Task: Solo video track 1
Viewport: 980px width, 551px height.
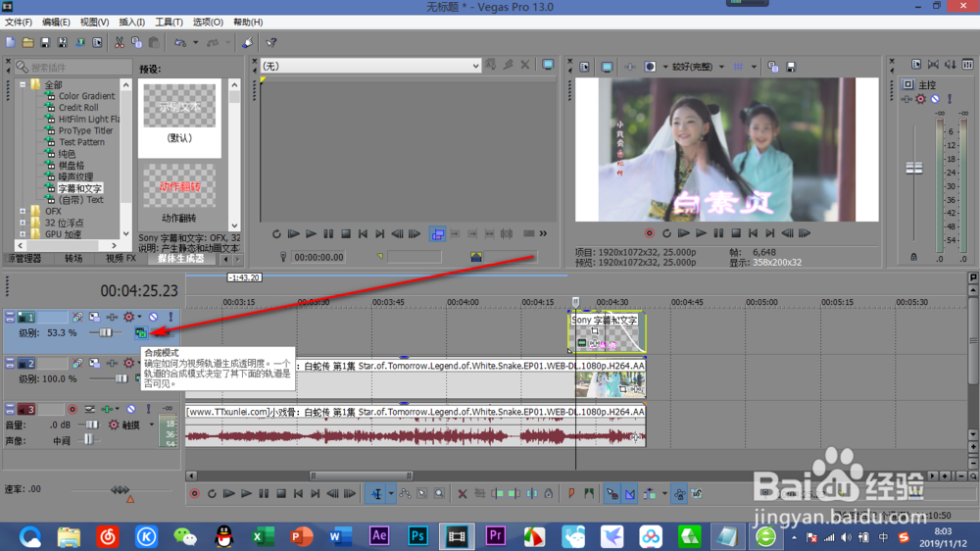Action: pos(170,317)
